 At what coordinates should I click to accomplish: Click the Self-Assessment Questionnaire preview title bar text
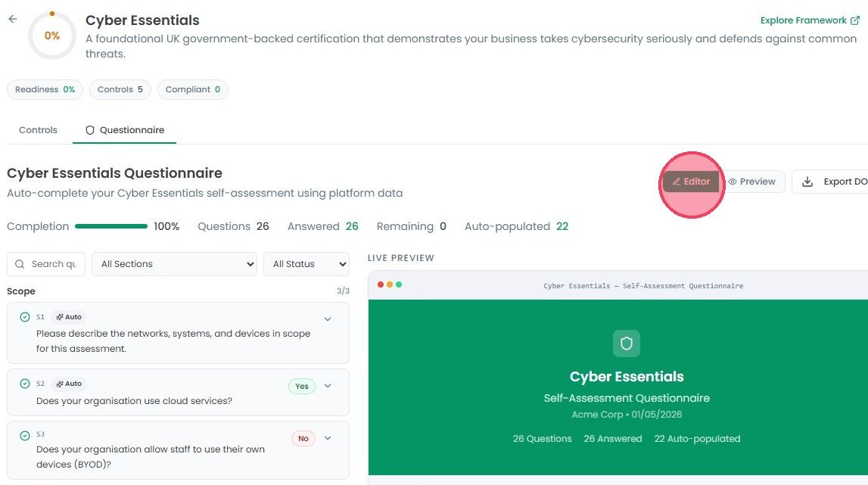pyautogui.click(x=643, y=286)
